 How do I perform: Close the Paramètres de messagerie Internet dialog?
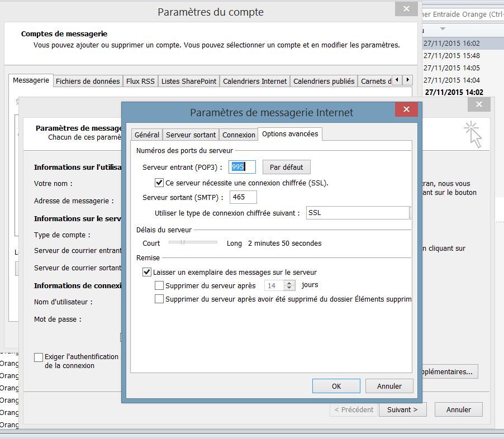406,110
